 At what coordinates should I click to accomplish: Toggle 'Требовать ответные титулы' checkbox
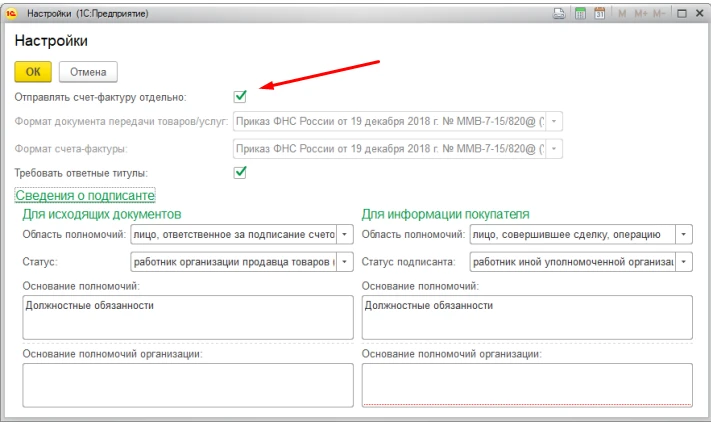coord(240,173)
